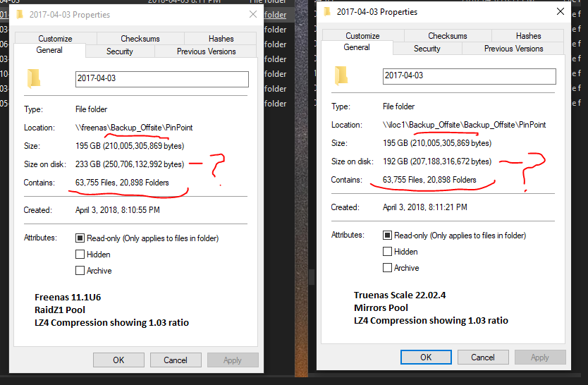Open Previous Versions tab in freenas properties window
The width and height of the screenshot is (588, 385).
[207, 51]
